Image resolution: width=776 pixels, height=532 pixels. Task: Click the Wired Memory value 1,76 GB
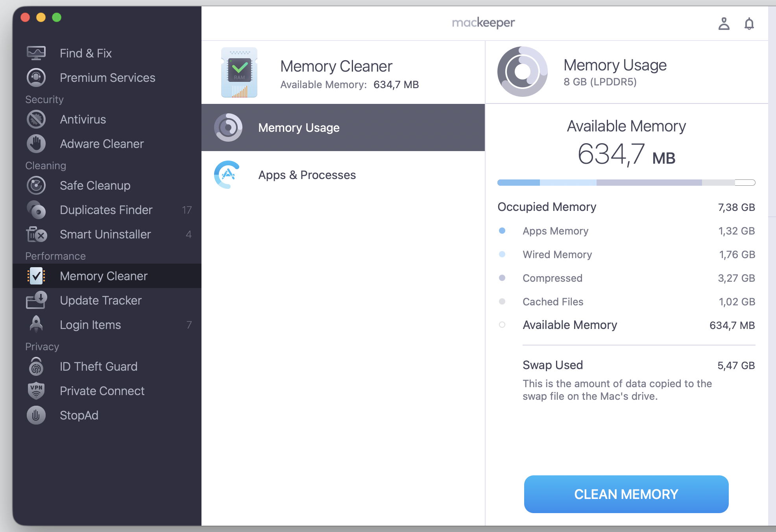737,255
